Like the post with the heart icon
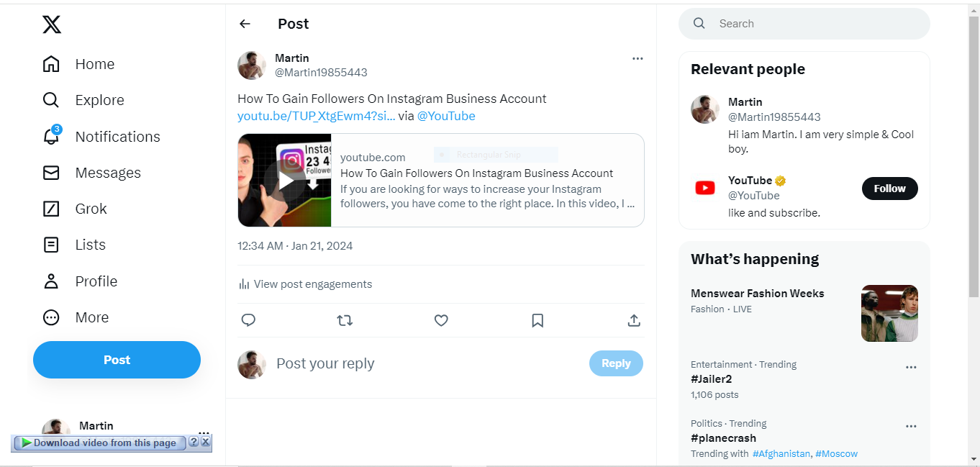The height and width of the screenshot is (467, 980). pos(441,320)
